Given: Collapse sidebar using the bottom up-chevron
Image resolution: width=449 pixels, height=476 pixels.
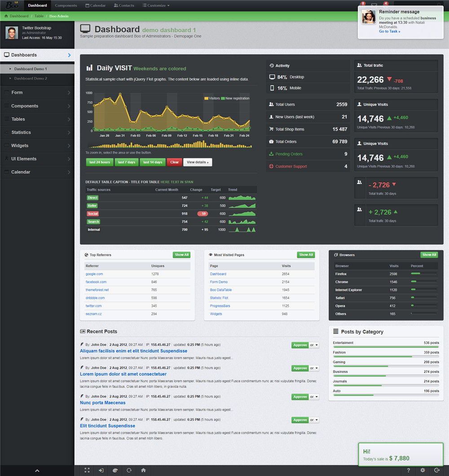Looking at the screenshot, I should (37, 471).
